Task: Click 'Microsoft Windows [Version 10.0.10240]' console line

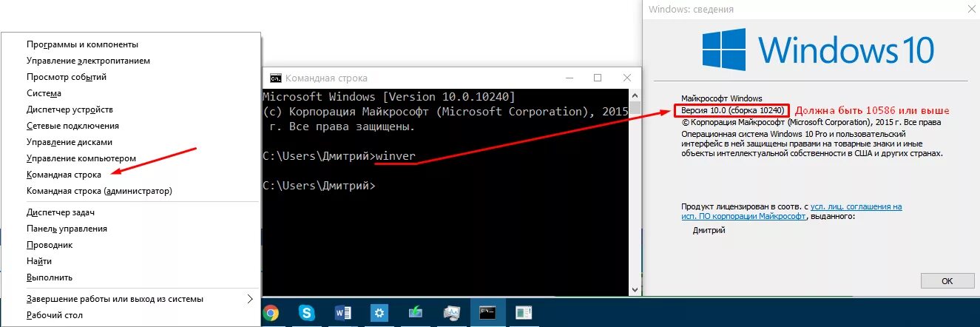Action: 390,97
